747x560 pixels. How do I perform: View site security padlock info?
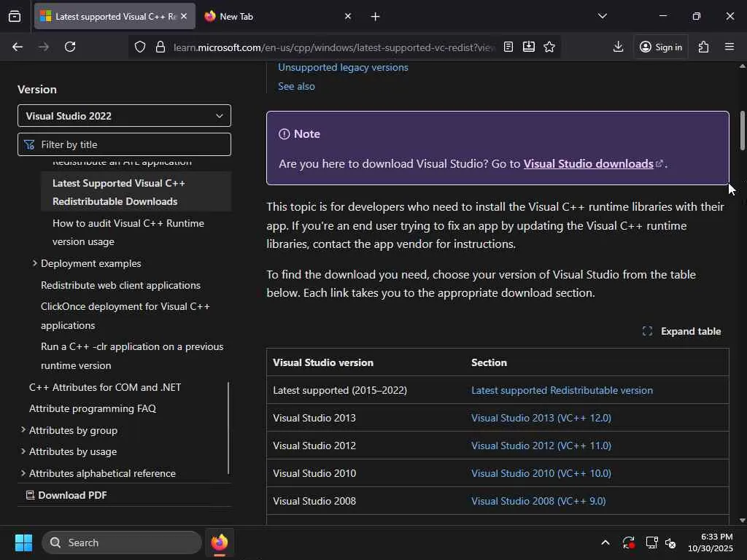160,47
